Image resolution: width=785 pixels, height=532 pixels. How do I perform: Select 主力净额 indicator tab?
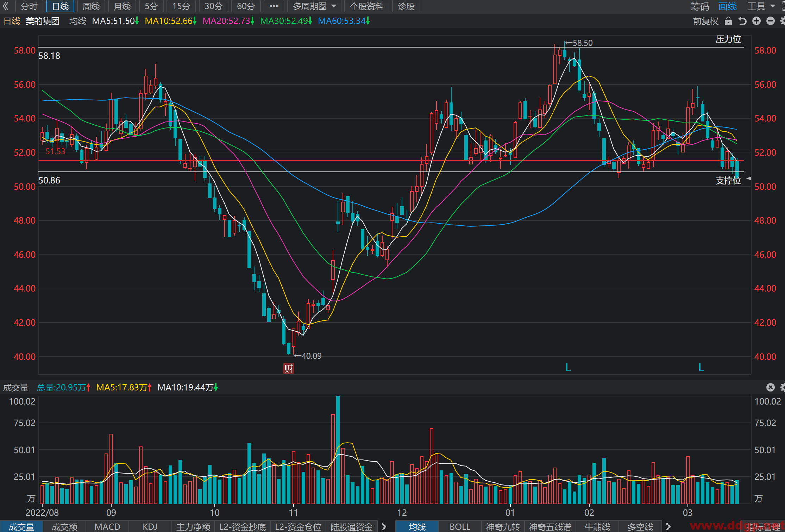point(193,527)
